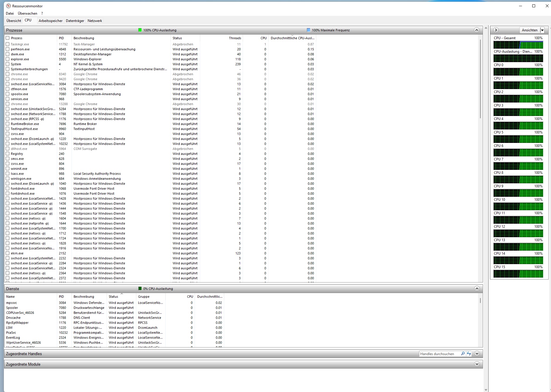Select the wininit.exe process row
This screenshot has height=392, width=551.
pyautogui.click(x=160, y=169)
